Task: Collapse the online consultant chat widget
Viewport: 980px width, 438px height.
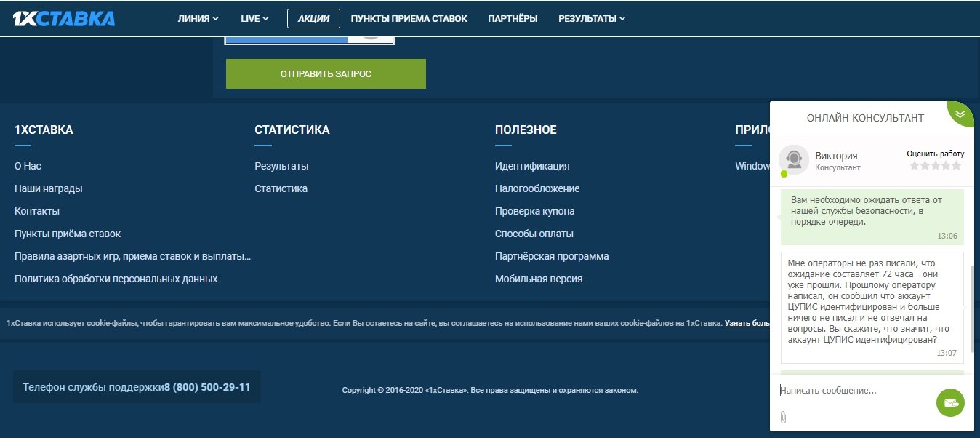Action: [960, 114]
